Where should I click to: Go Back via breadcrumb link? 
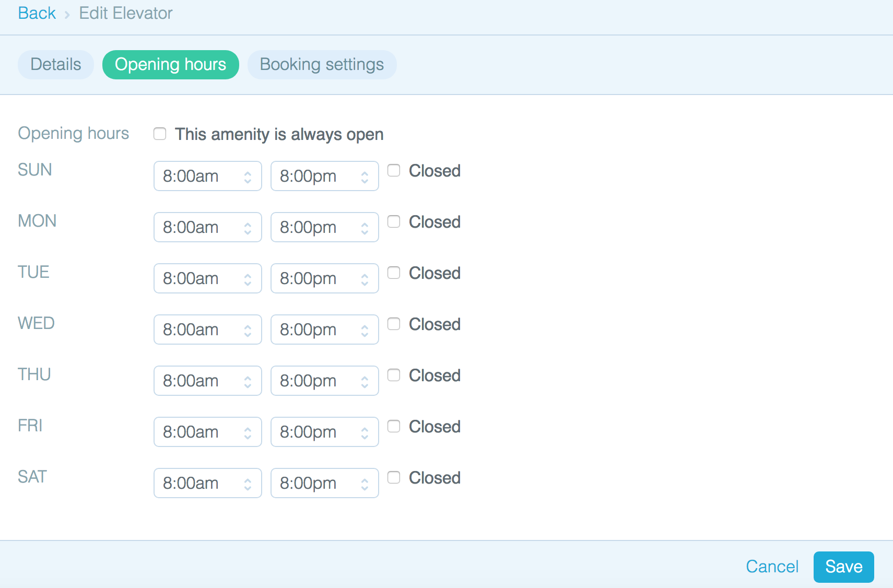tap(37, 13)
